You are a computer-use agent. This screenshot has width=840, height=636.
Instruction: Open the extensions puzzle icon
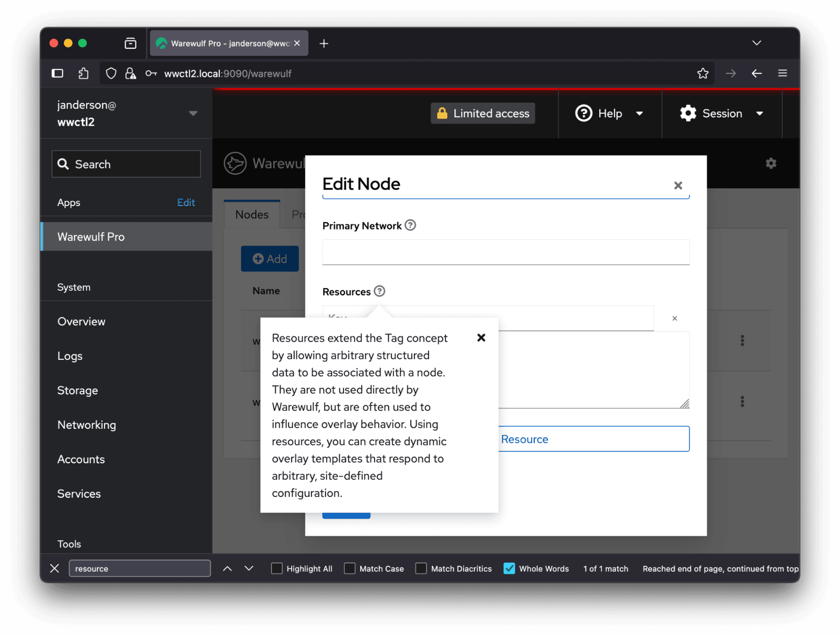(x=84, y=74)
